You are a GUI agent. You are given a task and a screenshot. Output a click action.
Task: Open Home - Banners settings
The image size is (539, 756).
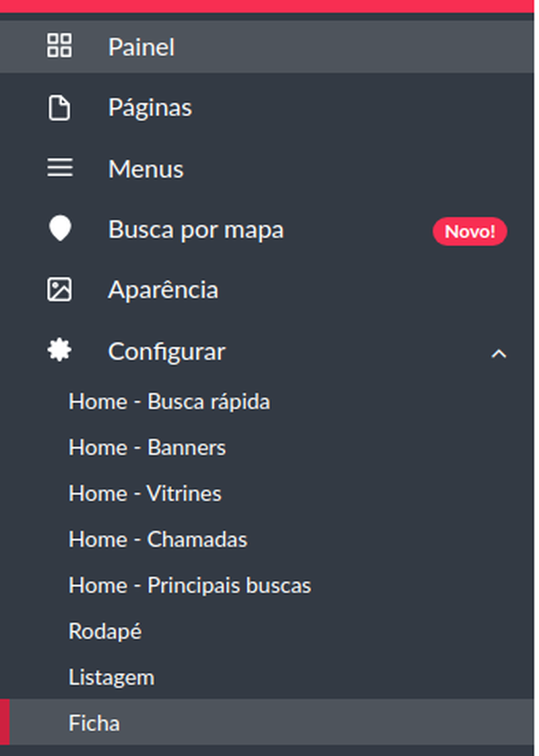point(147,448)
